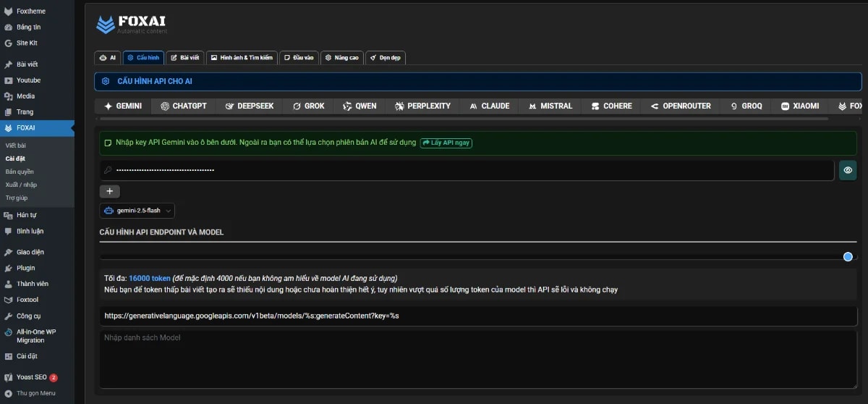
Task: Click the Yoast SEO sidebar icon
Action: click(x=9, y=377)
